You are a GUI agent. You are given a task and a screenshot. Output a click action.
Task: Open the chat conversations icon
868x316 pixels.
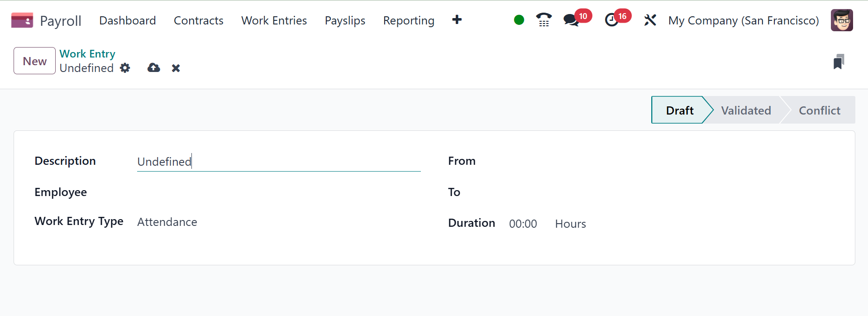(x=571, y=20)
